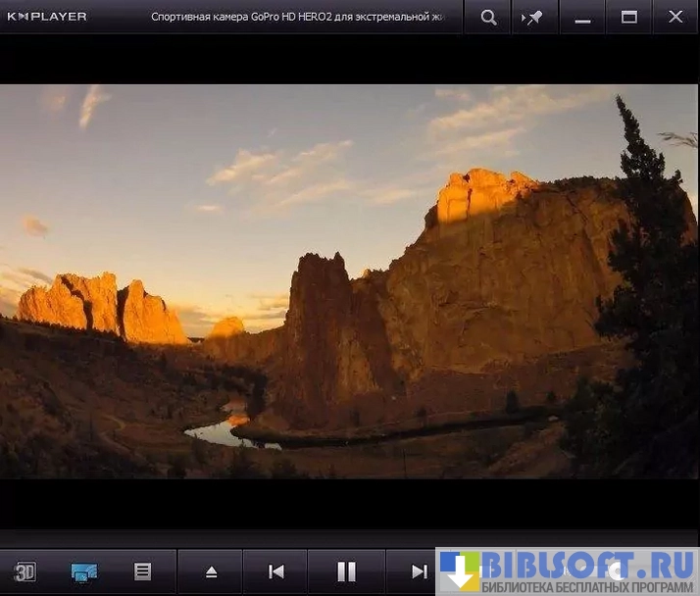Click the volume knob behind the watermark
The height and width of the screenshot is (596, 700).
pos(615,571)
